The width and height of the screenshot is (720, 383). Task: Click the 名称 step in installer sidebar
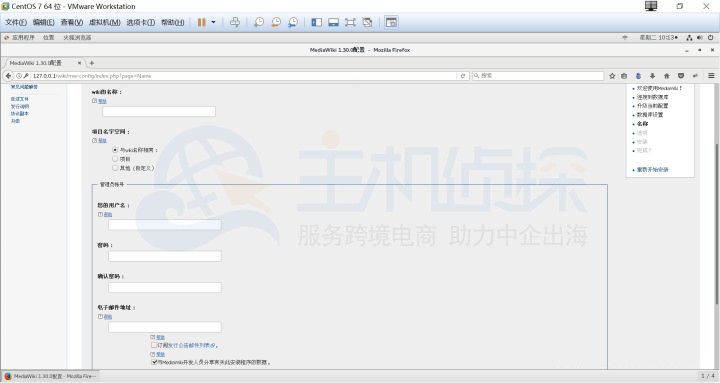(642, 124)
